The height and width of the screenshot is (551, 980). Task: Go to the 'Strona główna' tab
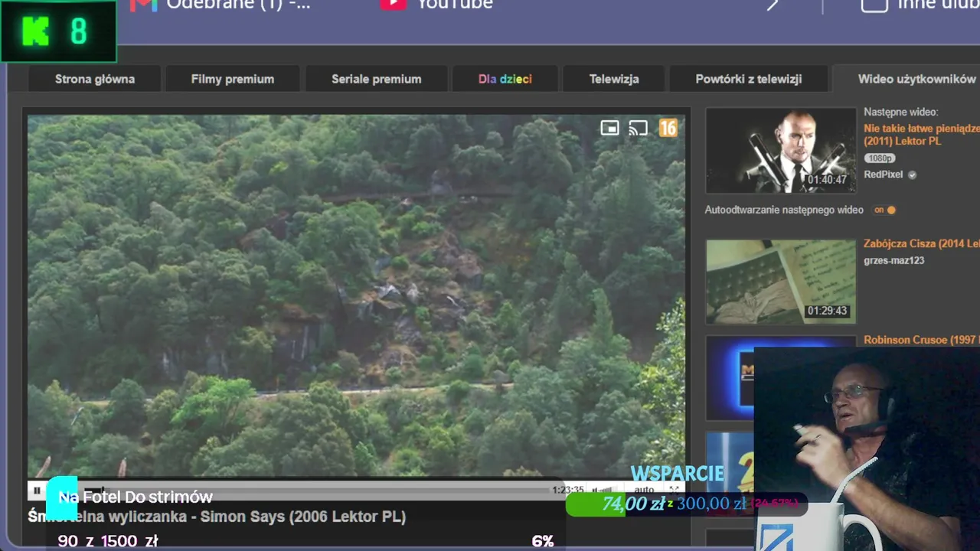coord(95,79)
